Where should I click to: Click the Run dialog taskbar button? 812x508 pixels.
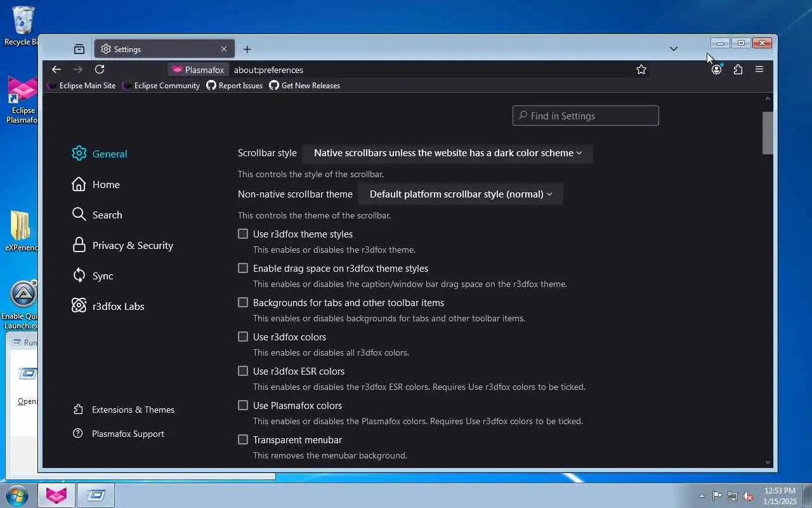pos(96,495)
